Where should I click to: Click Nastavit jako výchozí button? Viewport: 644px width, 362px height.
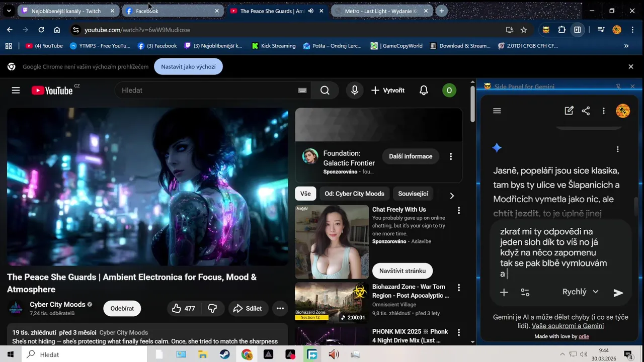pyautogui.click(x=188, y=66)
